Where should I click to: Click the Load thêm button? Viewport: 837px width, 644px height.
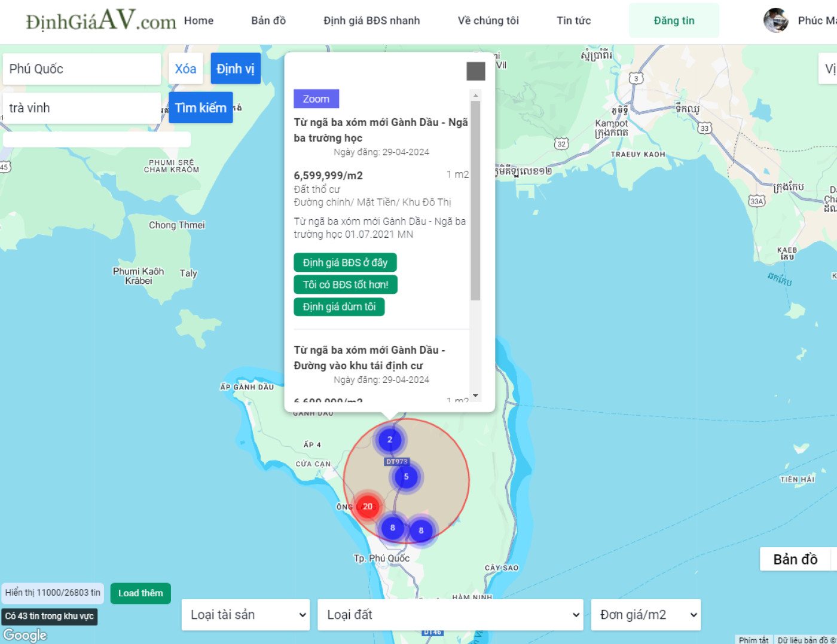(140, 593)
